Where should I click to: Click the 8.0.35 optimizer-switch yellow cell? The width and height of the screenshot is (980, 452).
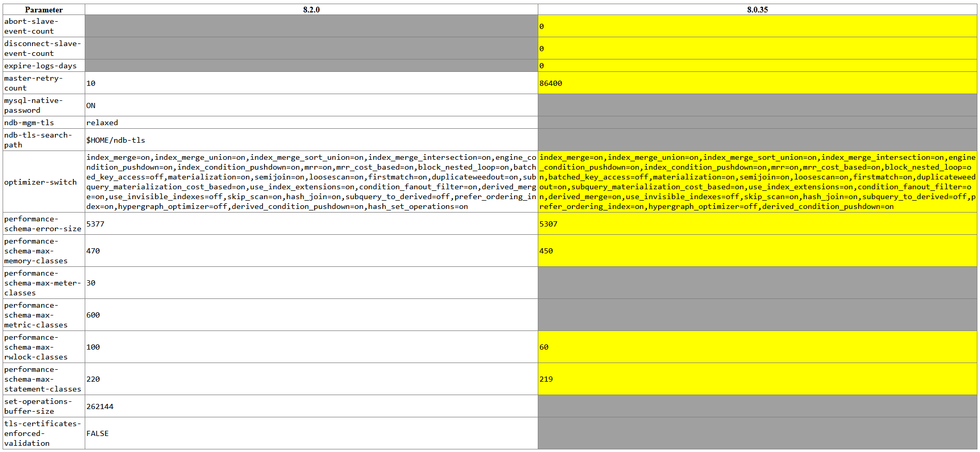(757, 182)
